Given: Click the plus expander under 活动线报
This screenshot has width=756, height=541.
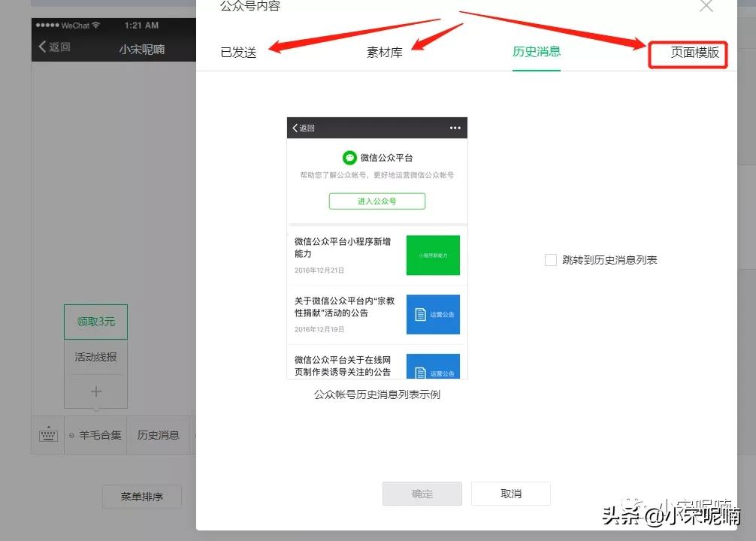Looking at the screenshot, I should coord(95,391).
